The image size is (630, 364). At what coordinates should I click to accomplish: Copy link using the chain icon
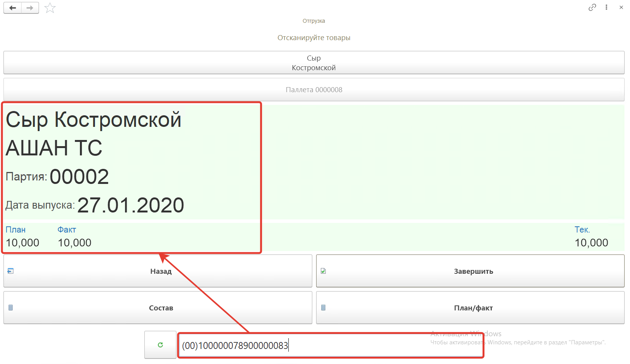click(x=592, y=7)
